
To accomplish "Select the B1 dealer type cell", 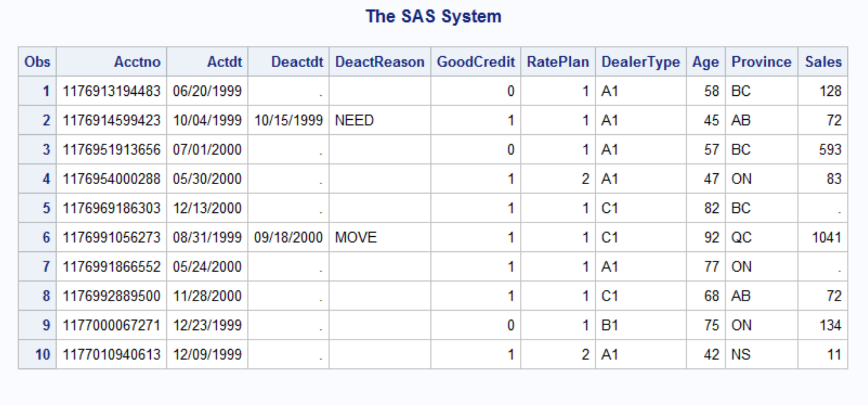I will tap(609, 325).
